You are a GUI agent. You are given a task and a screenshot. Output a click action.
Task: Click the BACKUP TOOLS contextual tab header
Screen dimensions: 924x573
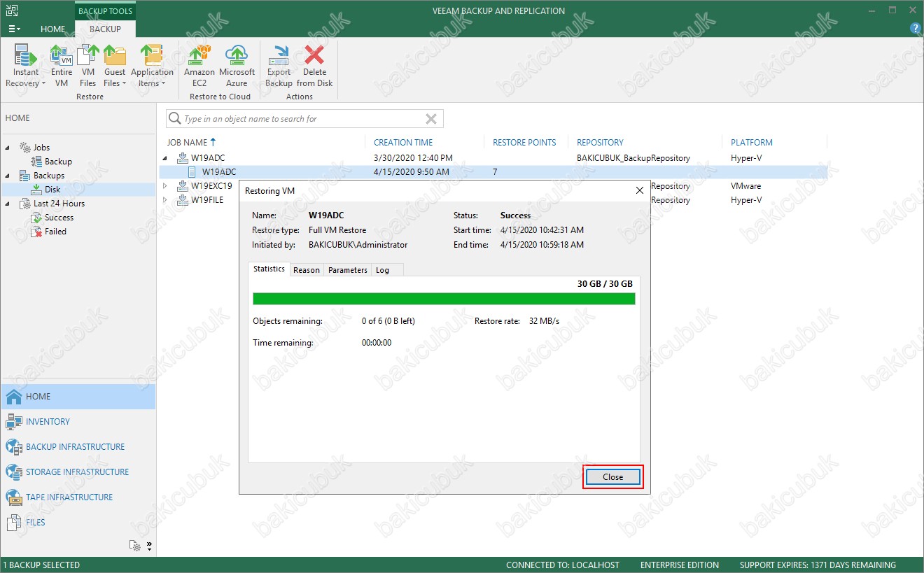pyautogui.click(x=105, y=11)
